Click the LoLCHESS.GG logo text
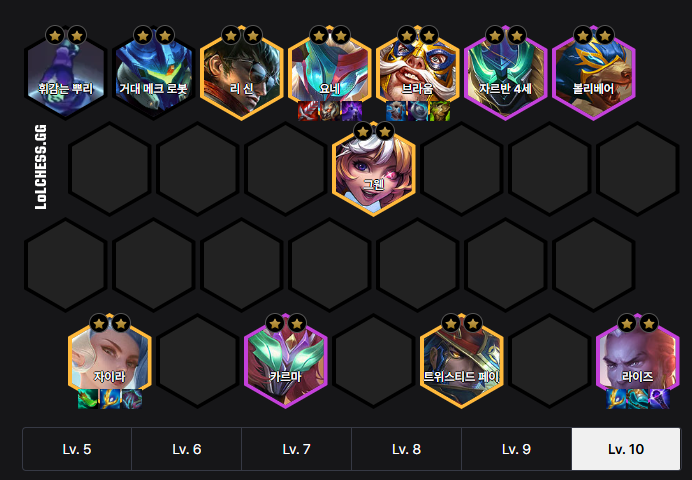The image size is (692, 480). 41,167
